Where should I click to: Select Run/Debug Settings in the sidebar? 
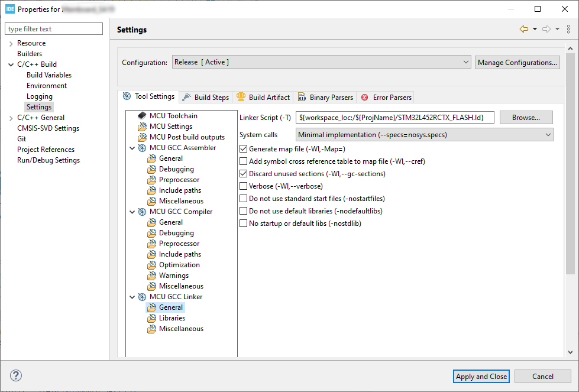(48, 160)
